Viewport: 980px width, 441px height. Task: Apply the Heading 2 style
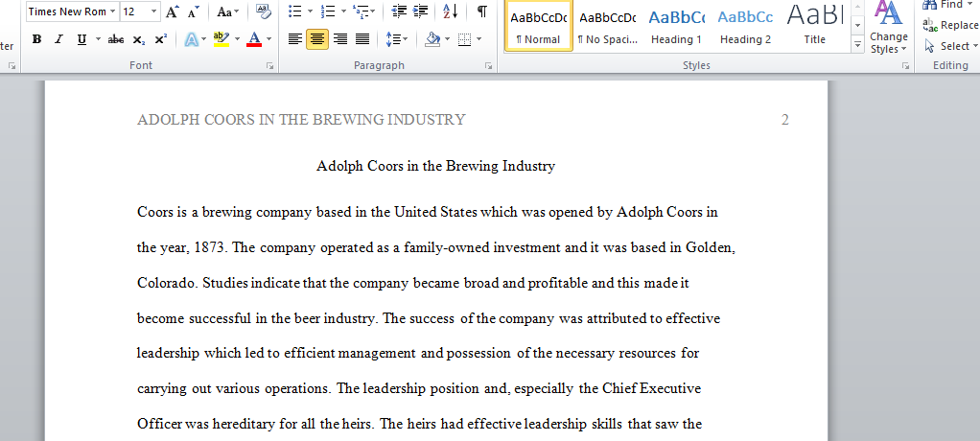[x=745, y=25]
